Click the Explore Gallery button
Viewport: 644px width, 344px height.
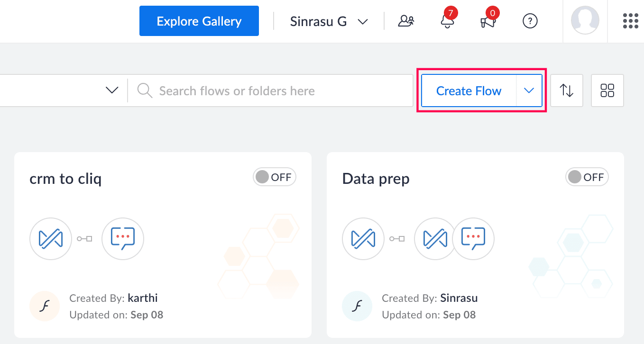pyautogui.click(x=199, y=21)
